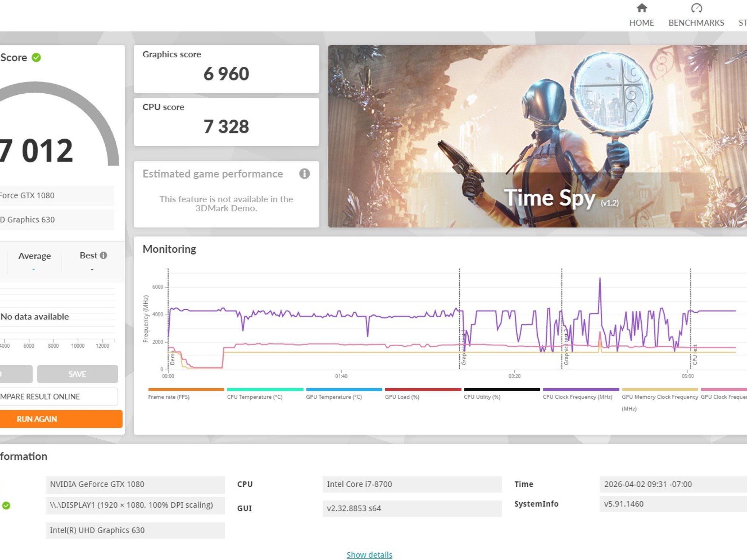This screenshot has height=560, width=747.
Task: Click the SAVE button
Action: click(x=77, y=374)
